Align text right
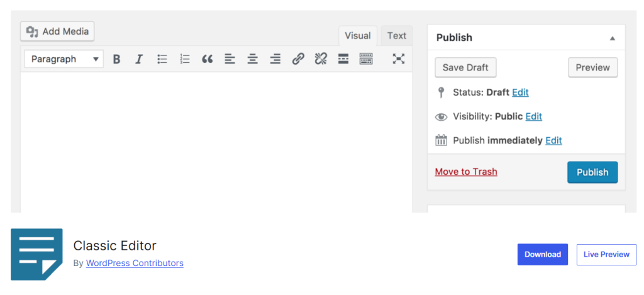Viewport: 644px width, 295px height. [x=275, y=59]
